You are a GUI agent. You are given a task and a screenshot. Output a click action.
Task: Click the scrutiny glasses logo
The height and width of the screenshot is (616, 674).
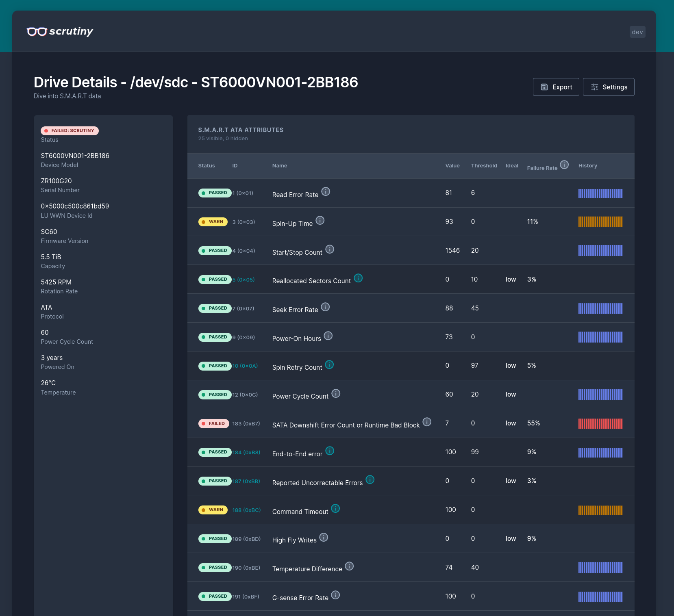pos(37,32)
